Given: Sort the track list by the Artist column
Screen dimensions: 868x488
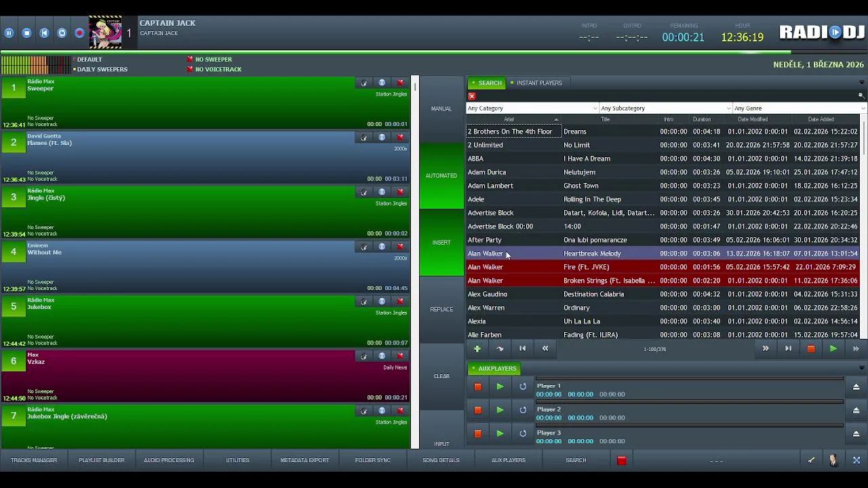Looking at the screenshot, I should pyautogui.click(x=513, y=119).
